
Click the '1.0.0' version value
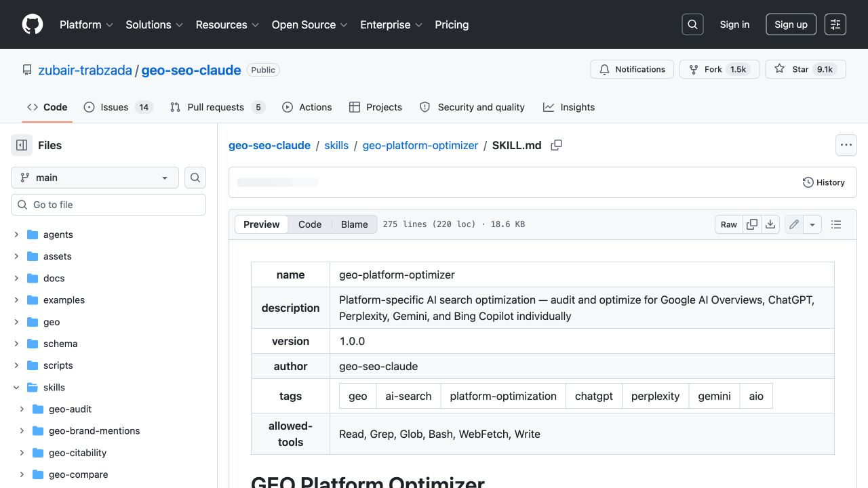tap(352, 341)
